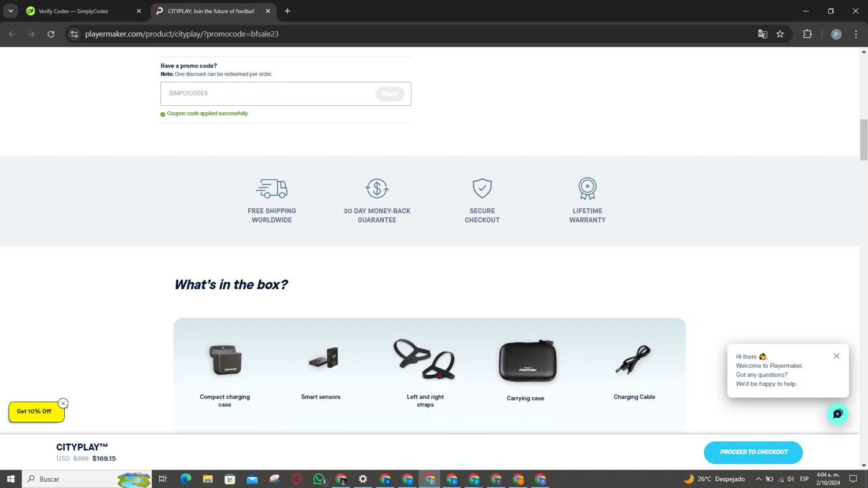Screen dimensions: 868x488
Task: Open WhatsApp from the taskbar
Action: pyautogui.click(x=319, y=479)
